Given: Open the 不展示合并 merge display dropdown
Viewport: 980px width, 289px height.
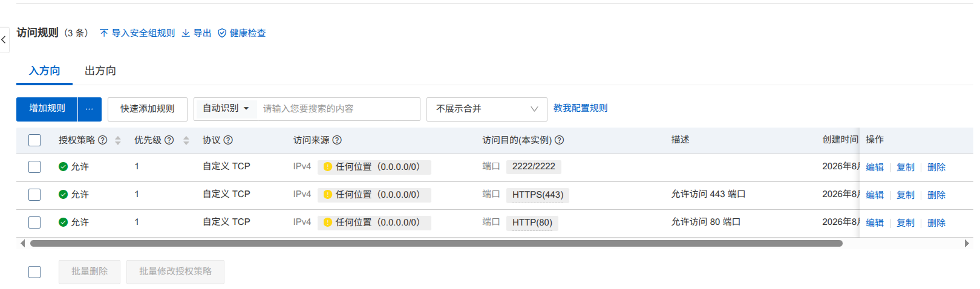Looking at the screenshot, I should click(x=487, y=109).
